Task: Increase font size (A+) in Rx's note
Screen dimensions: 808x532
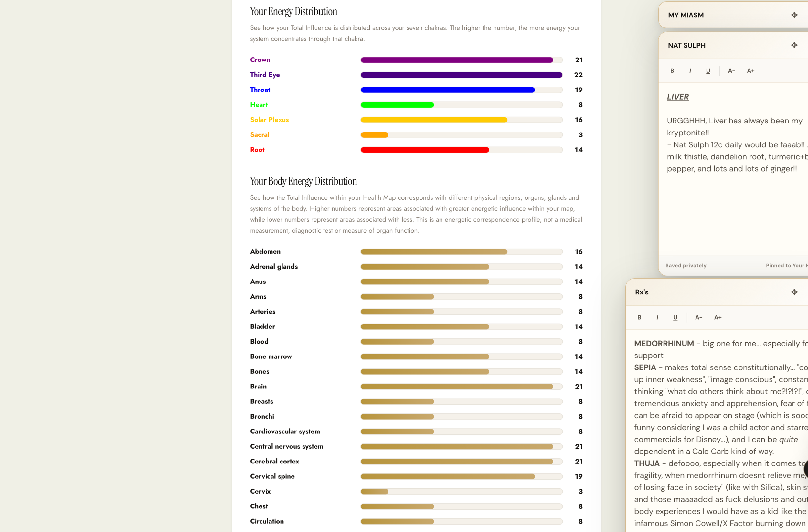Action: 718,317
